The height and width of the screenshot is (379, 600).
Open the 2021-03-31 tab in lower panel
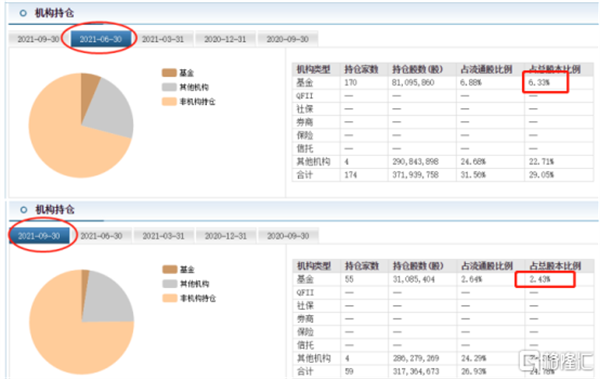(x=163, y=236)
